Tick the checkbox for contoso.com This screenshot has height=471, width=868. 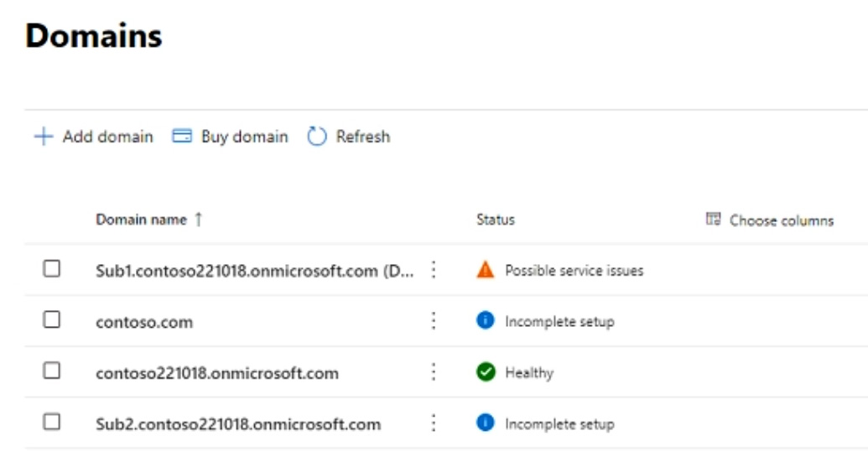coord(52,320)
